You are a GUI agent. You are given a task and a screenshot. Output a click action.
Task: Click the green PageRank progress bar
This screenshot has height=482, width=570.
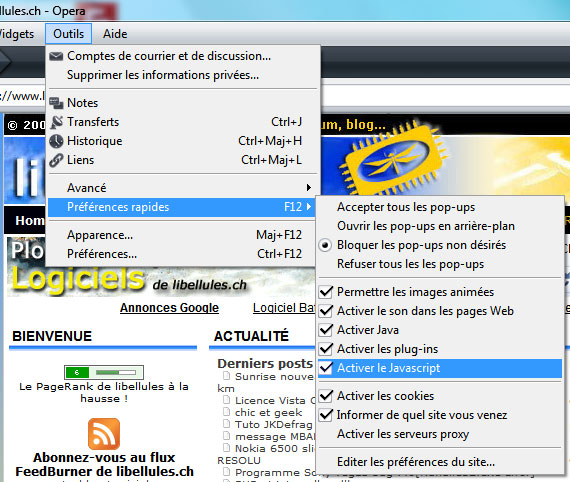pos(104,372)
